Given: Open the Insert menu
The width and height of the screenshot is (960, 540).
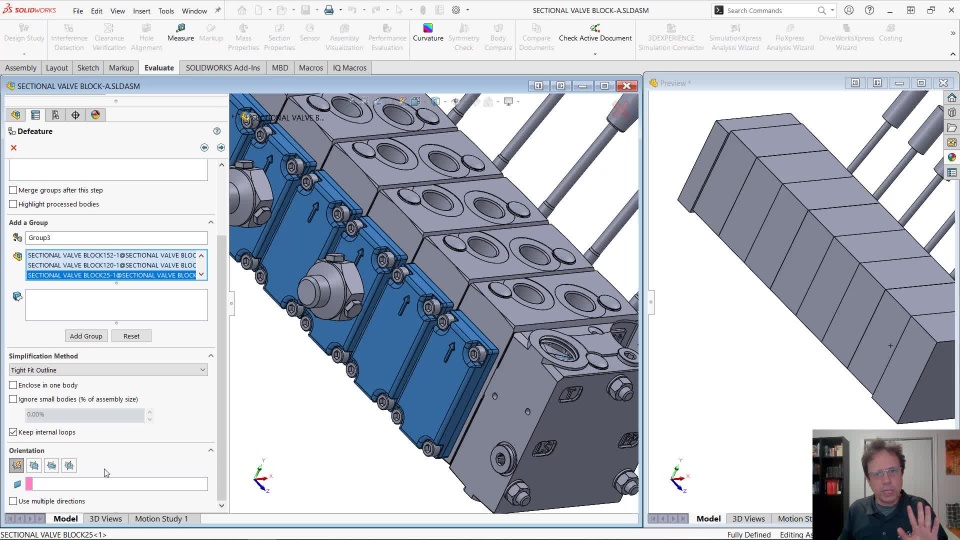Looking at the screenshot, I should pos(141,11).
